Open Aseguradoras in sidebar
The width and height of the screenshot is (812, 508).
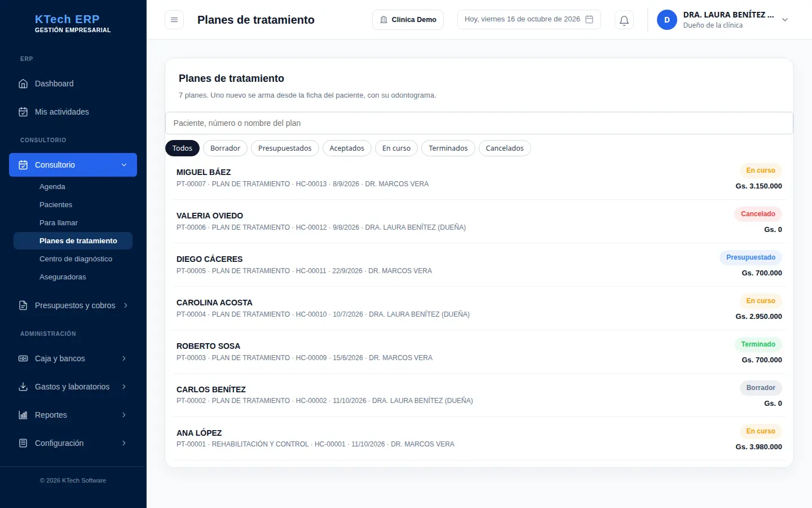point(73,277)
